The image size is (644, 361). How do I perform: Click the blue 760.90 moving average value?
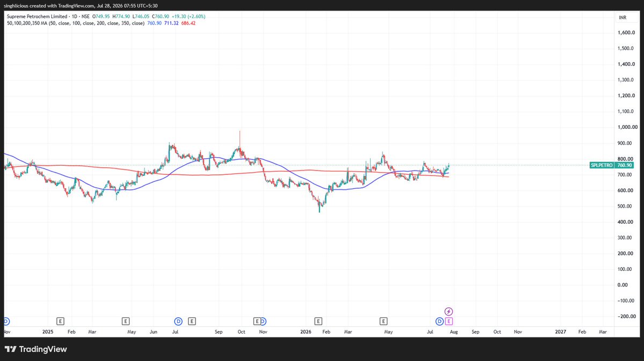click(x=155, y=24)
